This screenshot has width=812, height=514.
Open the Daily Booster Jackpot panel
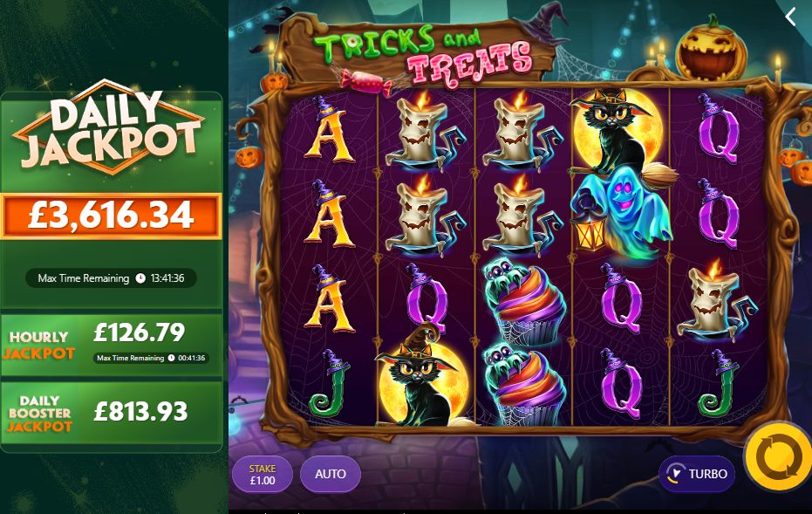pyautogui.click(x=112, y=413)
